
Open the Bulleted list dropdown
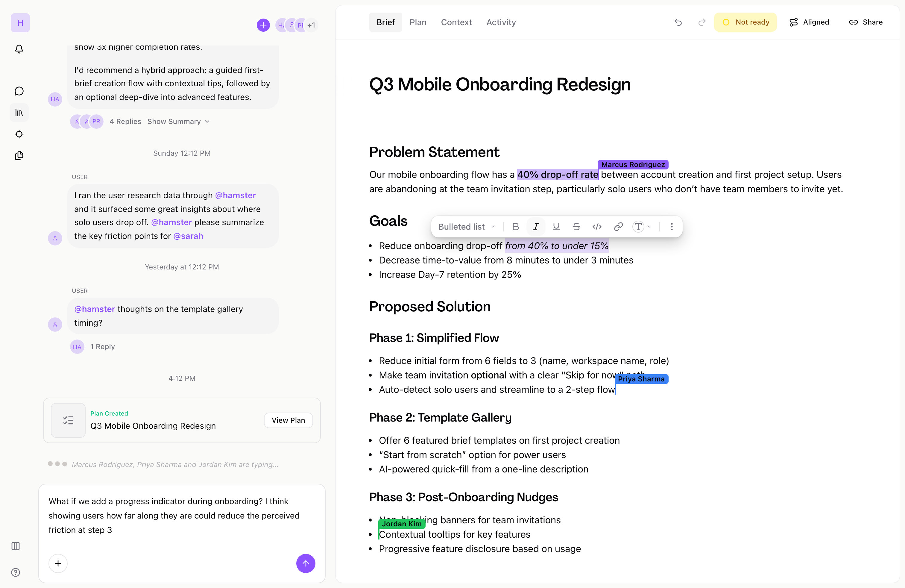click(x=466, y=226)
